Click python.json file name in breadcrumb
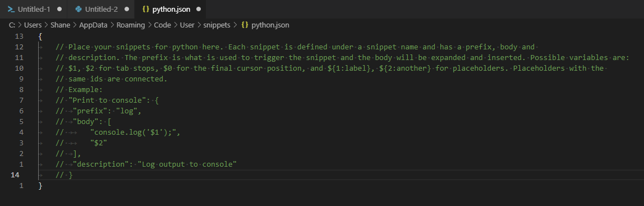 click(270, 25)
